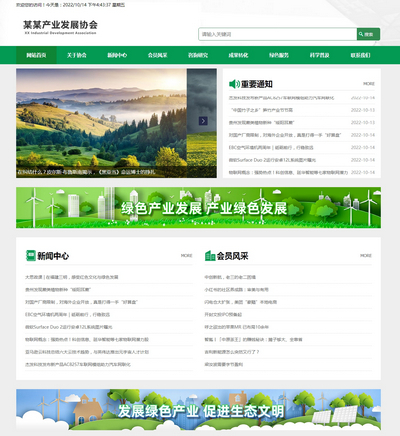Focus the keyword search input field
Viewport: 400px width, 436px height.
point(278,34)
